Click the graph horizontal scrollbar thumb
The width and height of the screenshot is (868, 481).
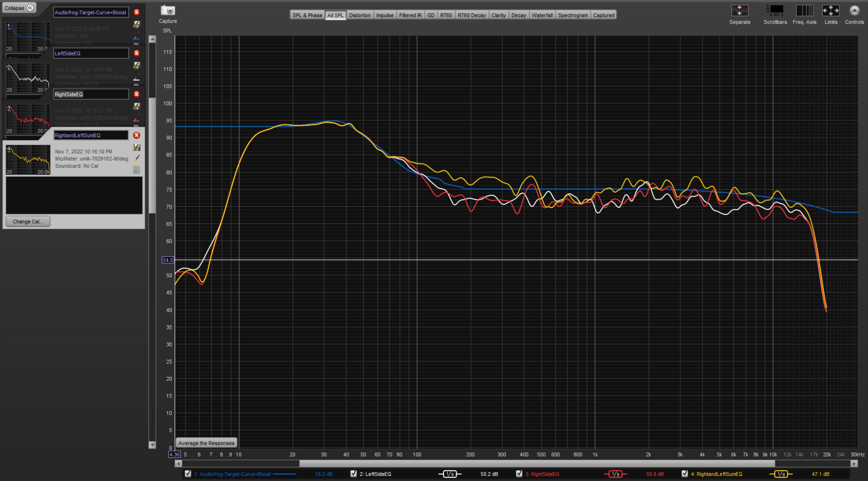[537, 464]
